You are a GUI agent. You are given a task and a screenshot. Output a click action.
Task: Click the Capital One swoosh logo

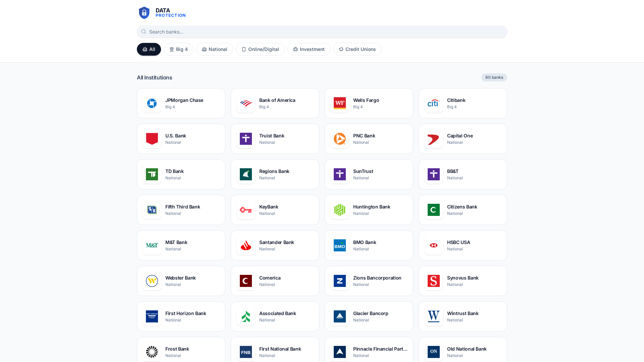(x=434, y=139)
